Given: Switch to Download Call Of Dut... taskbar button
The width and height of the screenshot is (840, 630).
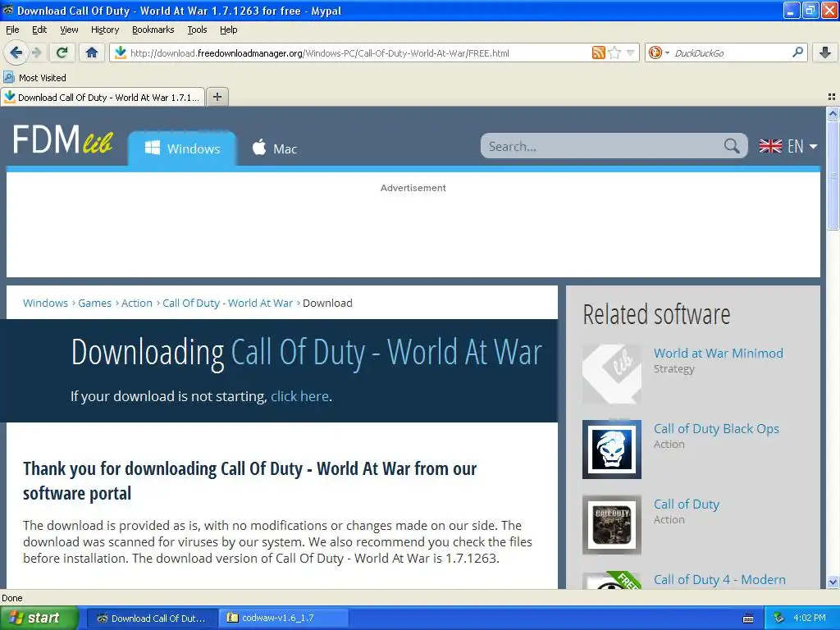Looking at the screenshot, I should [x=152, y=619].
